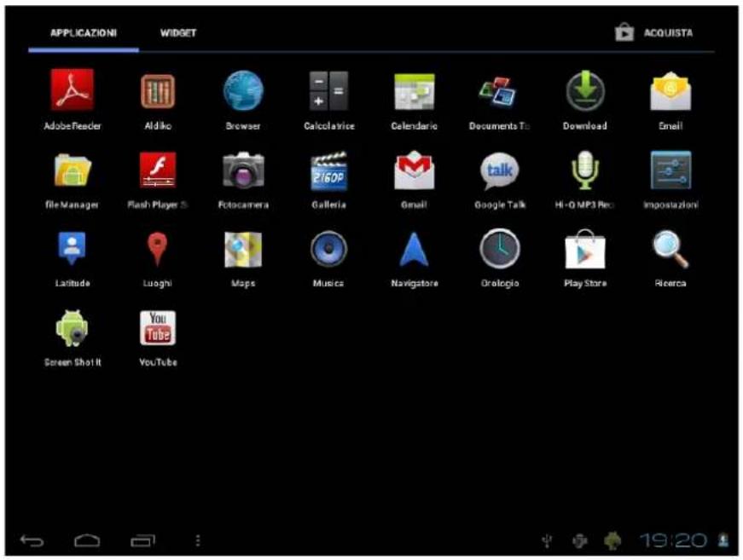Viewport: 743px width, 560px height.
Task: Launch the Latitude app
Action: coord(72,248)
